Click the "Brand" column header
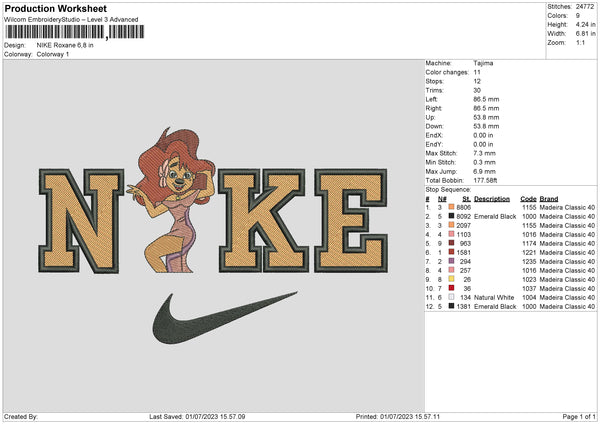This screenshot has height=424, width=600. (x=549, y=199)
